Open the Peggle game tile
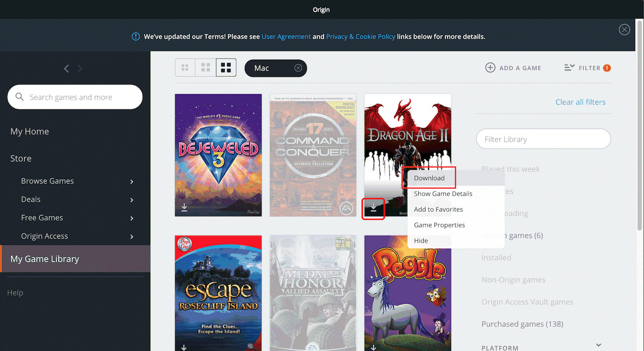Screen dimensions: 644x351 click(407, 288)
